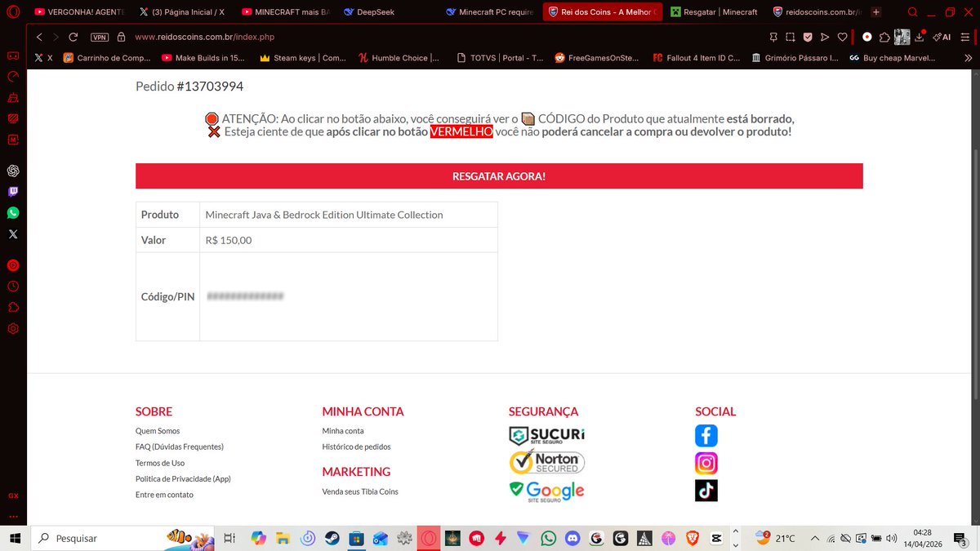Screen dimensions: 980x551
Task: Open the Instagram social icon
Action: [x=706, y=463]
